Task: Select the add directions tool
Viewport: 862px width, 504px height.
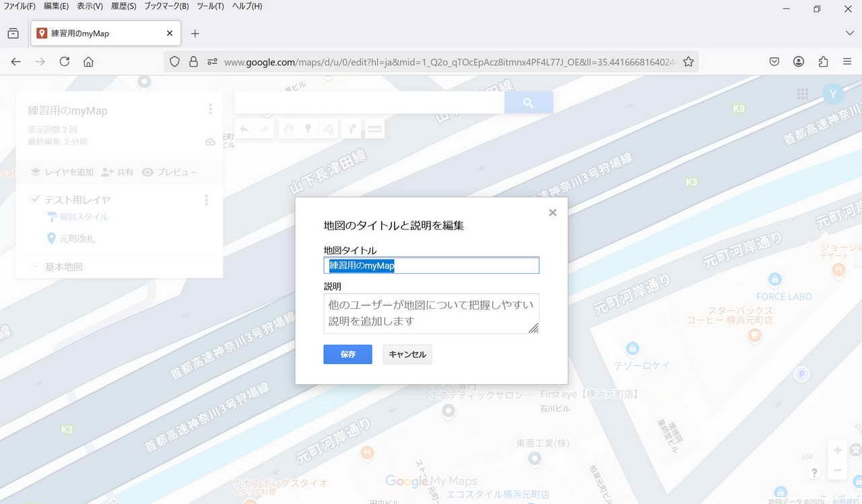Action: click(352, 129)
